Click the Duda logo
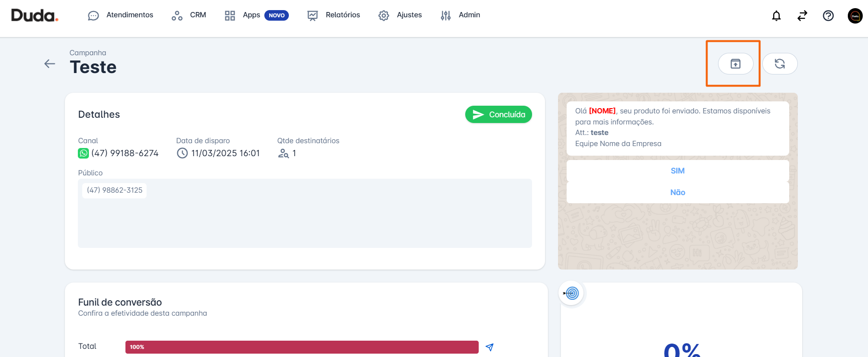This screenshot has height=357, width=868. [x=35, y=15]
